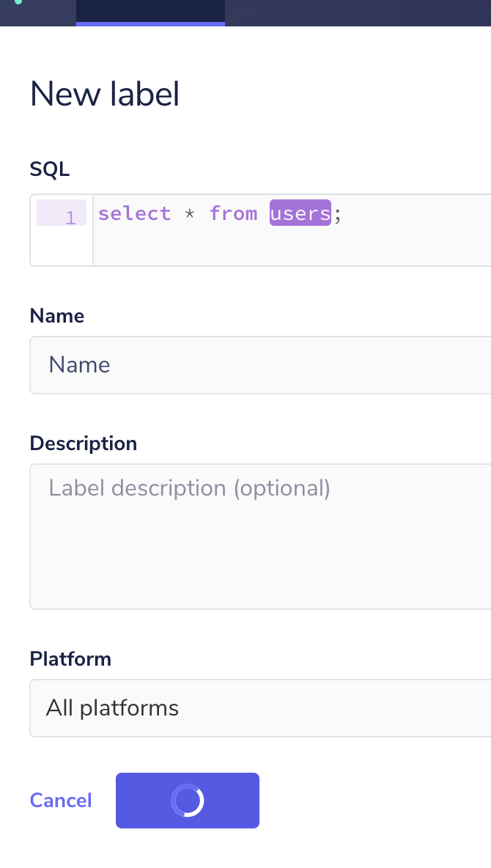Click the SQL field label
491x868 pixels.
[50, 169]
